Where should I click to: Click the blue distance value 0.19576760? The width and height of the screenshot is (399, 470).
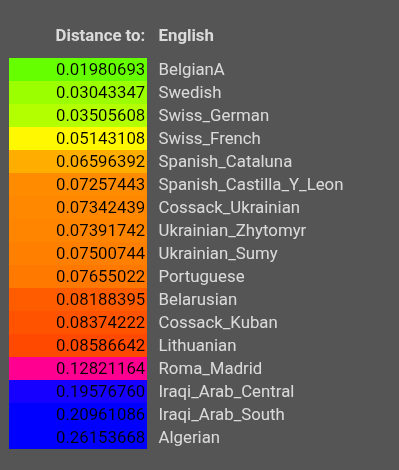point(78,392)
